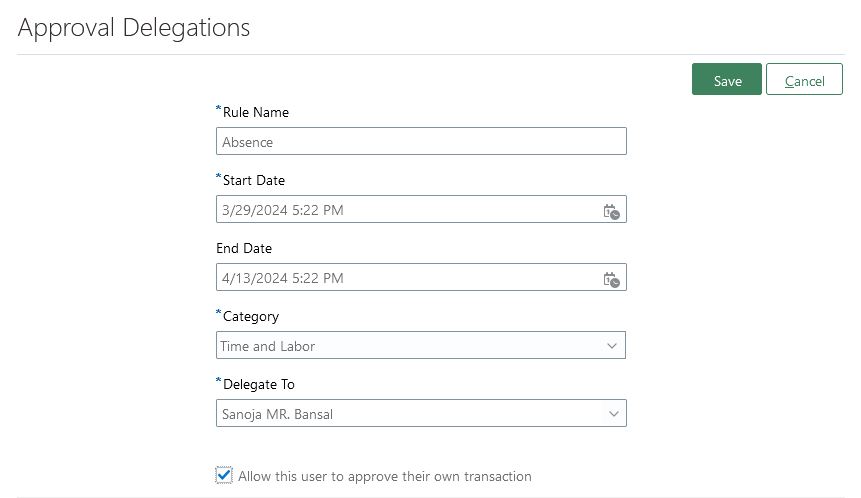The image size is (861, 498).
Task: Click the End Date field label
Action: coord(244,248)
